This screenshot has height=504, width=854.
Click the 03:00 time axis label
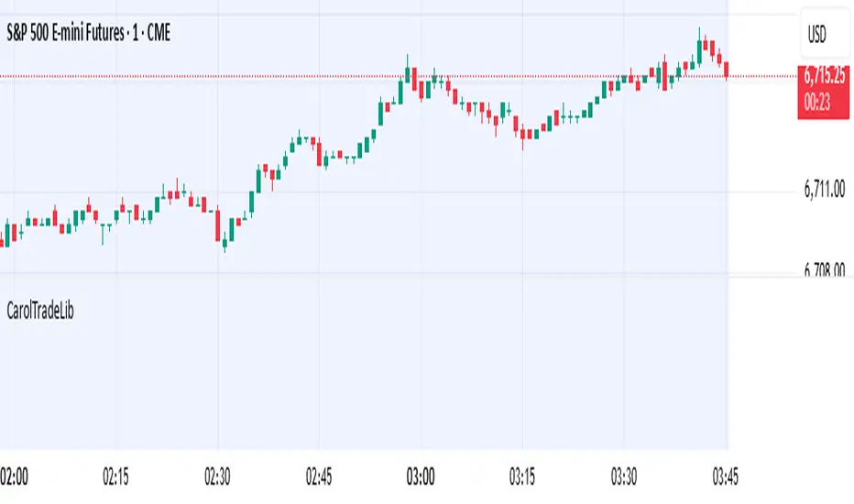tap(421, 477)
